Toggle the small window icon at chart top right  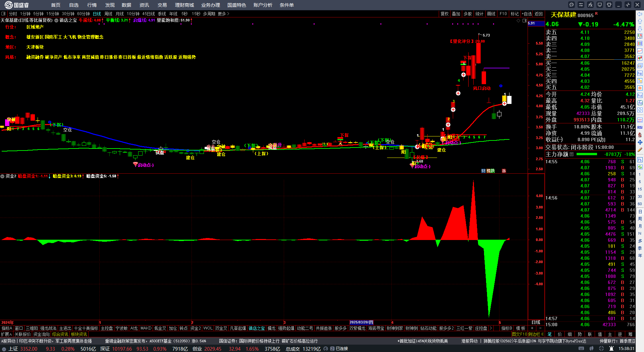(525, 20)
